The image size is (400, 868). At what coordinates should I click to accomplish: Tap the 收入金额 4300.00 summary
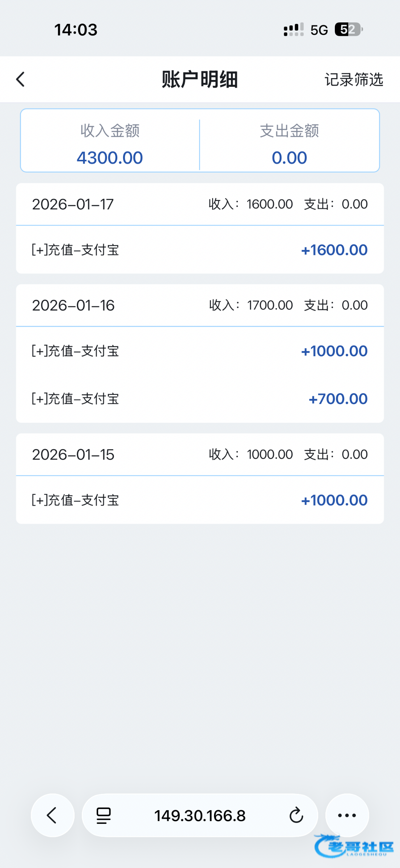coord(110,144)
